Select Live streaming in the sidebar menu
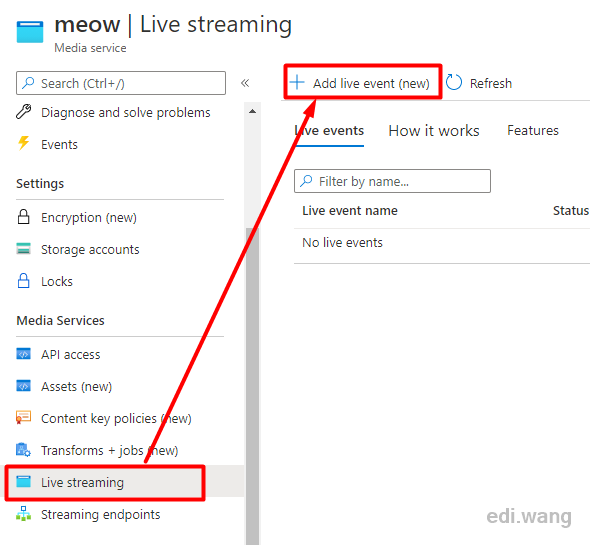Screen dimensions: 590x545 coord(105,482)
